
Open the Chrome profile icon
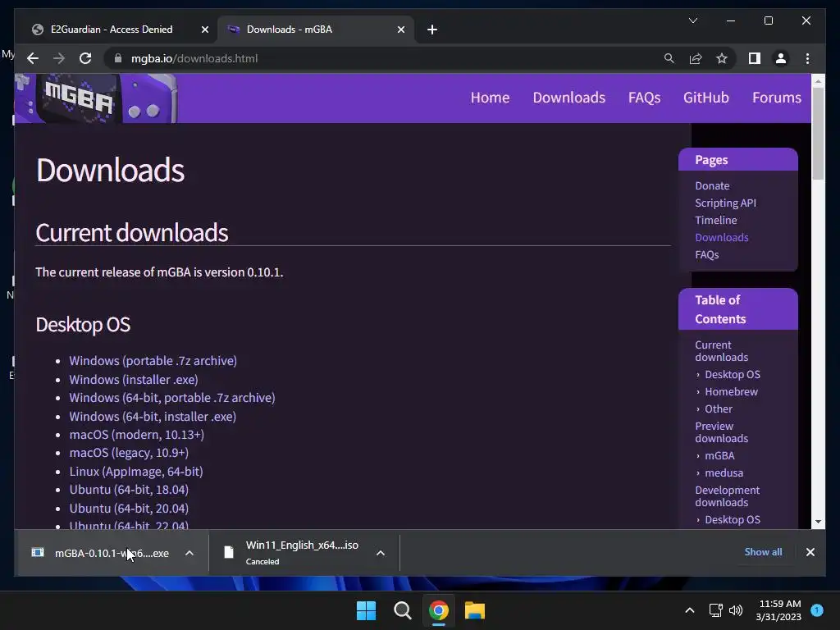[x=781, y=58]
